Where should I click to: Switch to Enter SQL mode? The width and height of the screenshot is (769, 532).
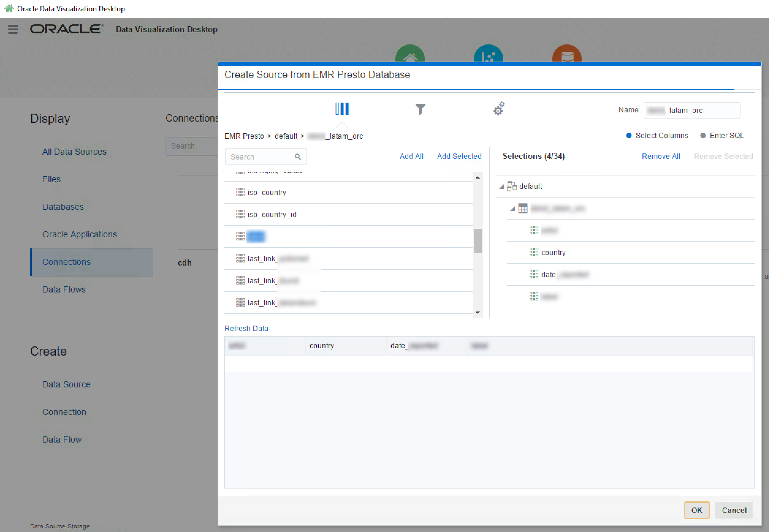tap(703, 135)
